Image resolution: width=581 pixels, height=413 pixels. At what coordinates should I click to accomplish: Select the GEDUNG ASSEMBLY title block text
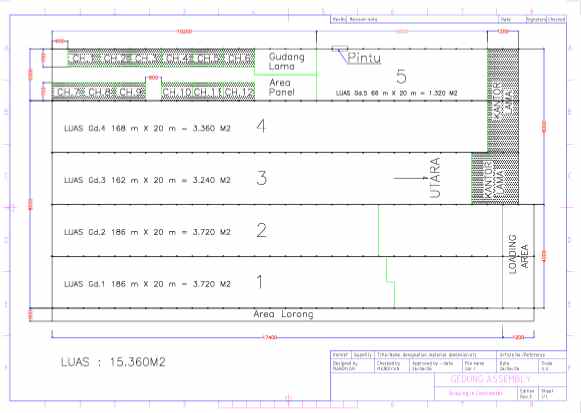[x=491, y=379]
